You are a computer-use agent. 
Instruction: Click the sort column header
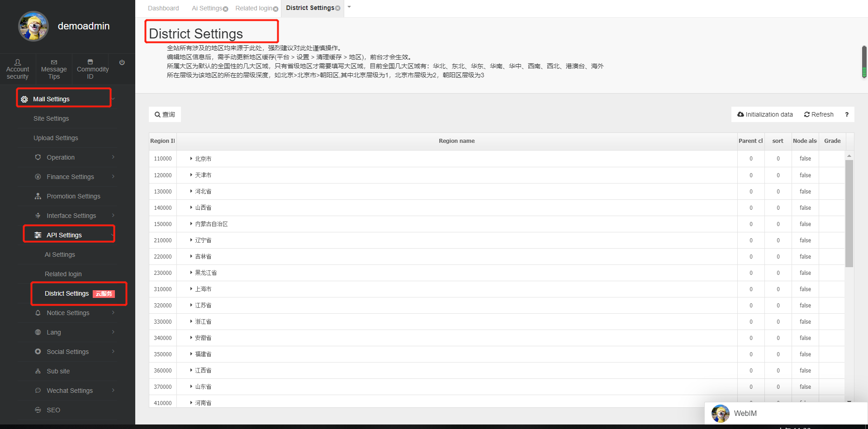click(778, 141)
